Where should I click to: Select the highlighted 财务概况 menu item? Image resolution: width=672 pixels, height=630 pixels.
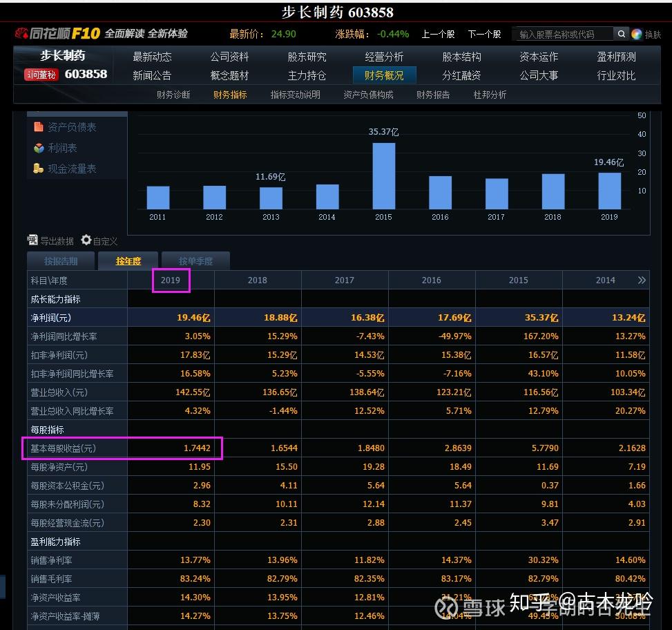(x=384, y=75)
